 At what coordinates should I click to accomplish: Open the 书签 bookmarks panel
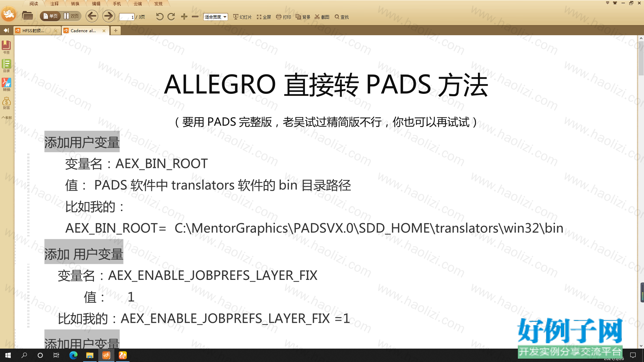(6, 47)
